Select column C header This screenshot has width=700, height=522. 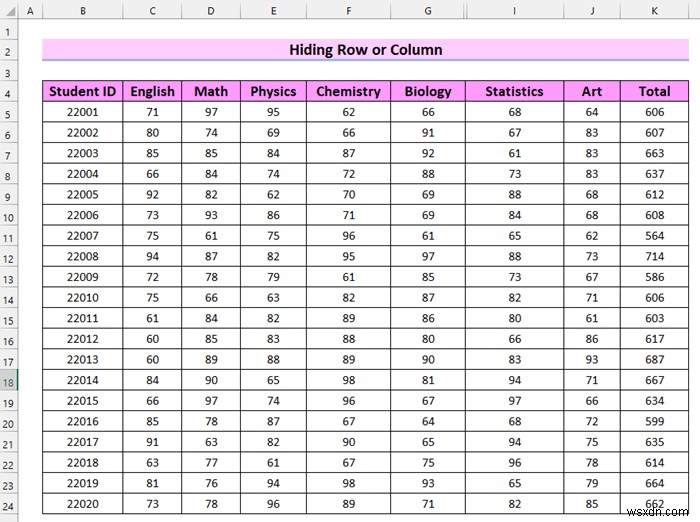coord(152,11)
